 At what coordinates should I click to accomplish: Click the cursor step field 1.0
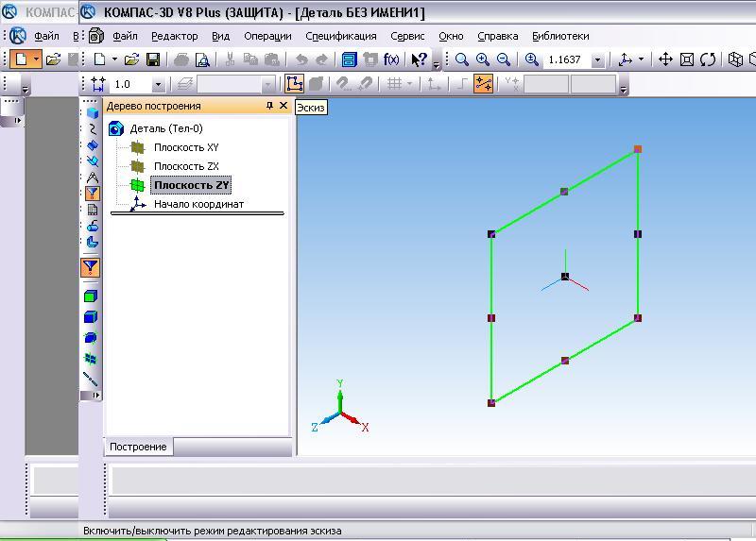131,84
